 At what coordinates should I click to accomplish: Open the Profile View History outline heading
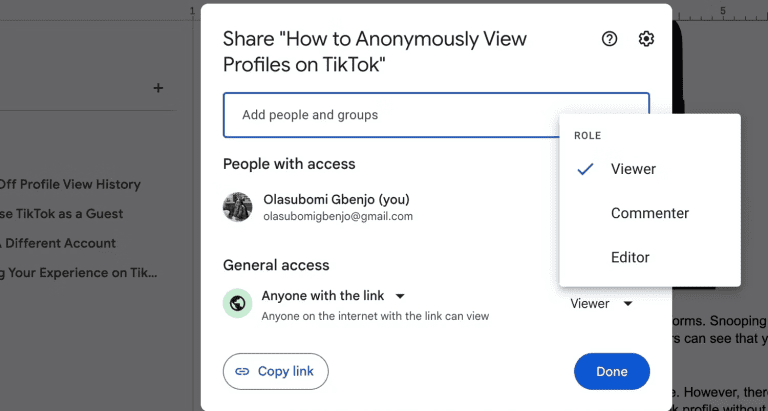[70, 185]
